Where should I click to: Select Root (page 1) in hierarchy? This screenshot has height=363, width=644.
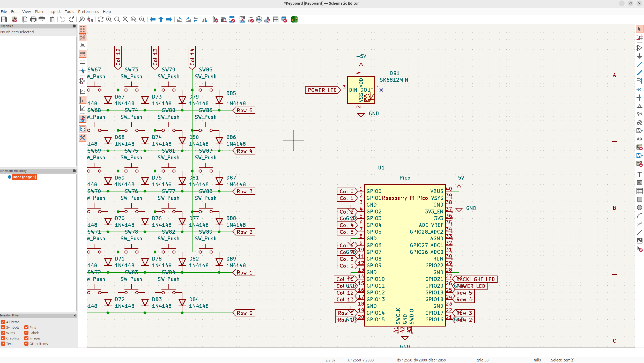(24, 177)
